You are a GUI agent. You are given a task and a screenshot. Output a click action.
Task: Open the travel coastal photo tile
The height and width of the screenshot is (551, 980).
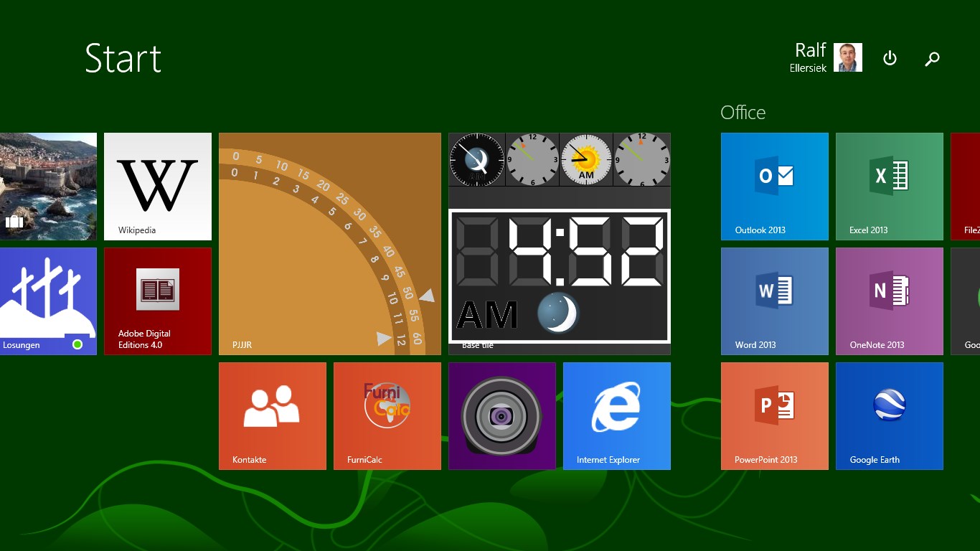(47, 186)
